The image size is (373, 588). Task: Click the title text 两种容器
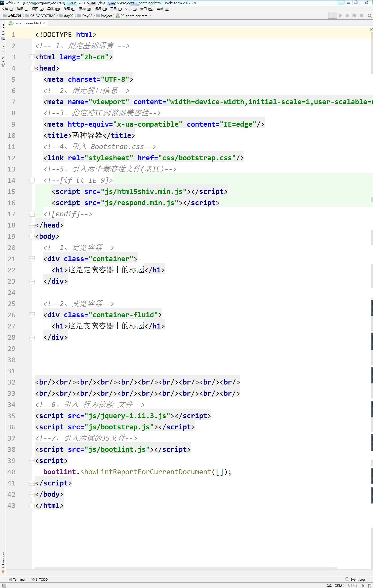[x=87, y=135]
